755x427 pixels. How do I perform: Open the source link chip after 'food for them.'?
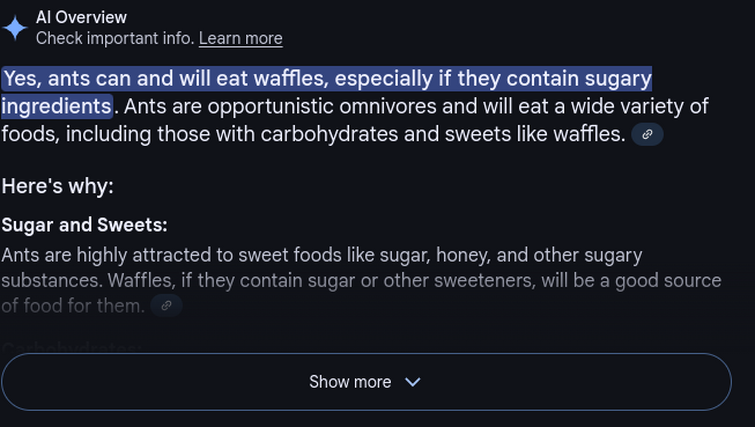click(x=166, y=306)
